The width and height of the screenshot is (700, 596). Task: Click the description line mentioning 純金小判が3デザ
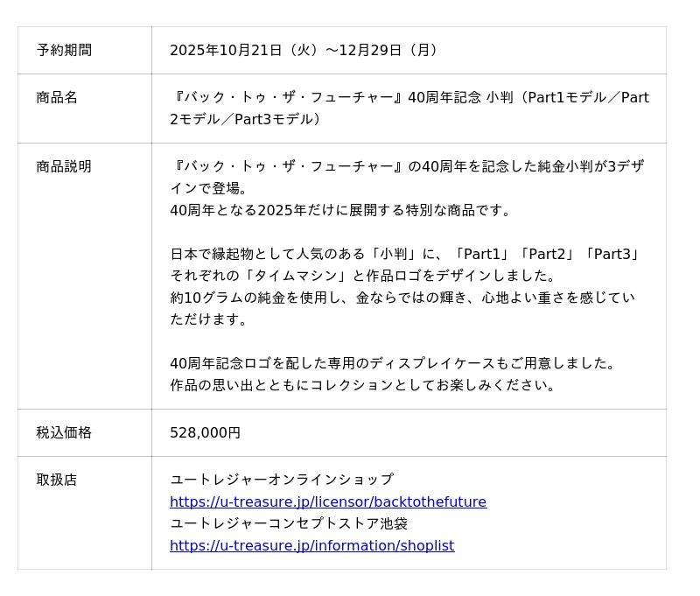(x=409, y=166)
